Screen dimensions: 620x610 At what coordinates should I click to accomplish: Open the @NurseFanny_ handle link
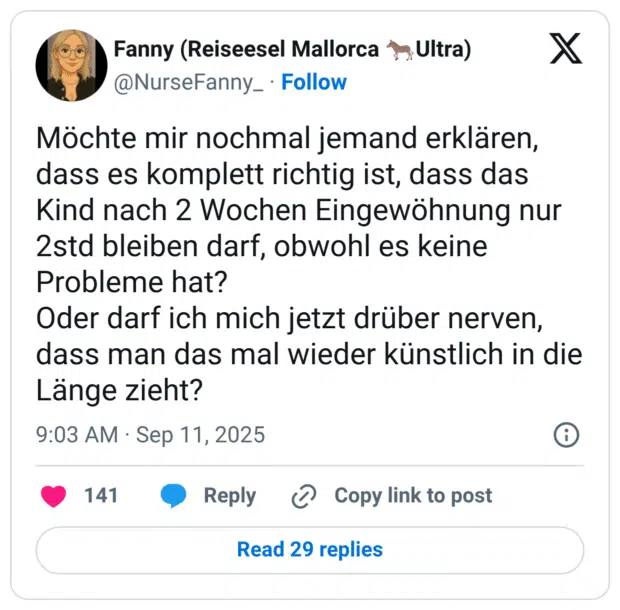pyautogui.click(x=189, y=82)
